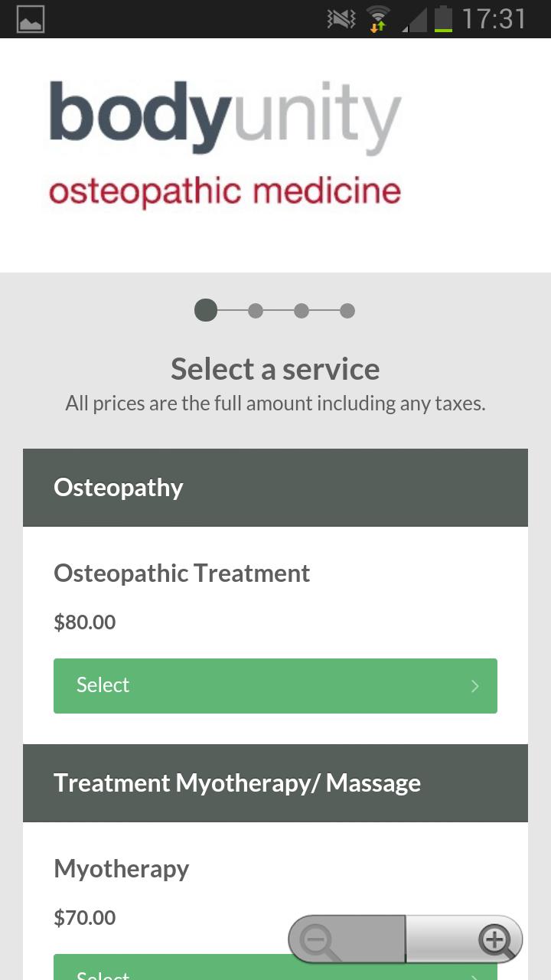Tap the chevron arrow on Osteopathic Treatment Select
This screenshot has width=551, height=980.
475,686
